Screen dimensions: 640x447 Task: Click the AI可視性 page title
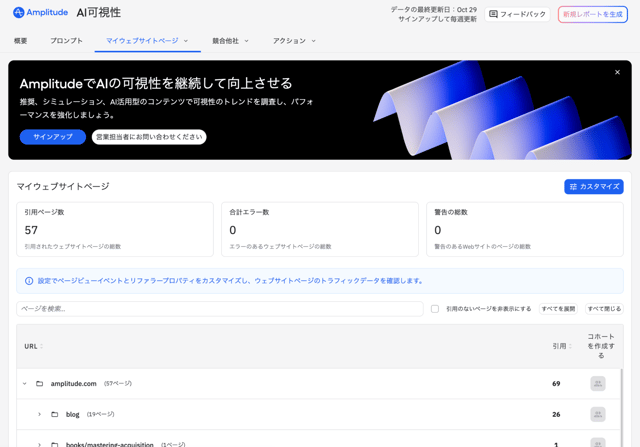tap(98, 13)
